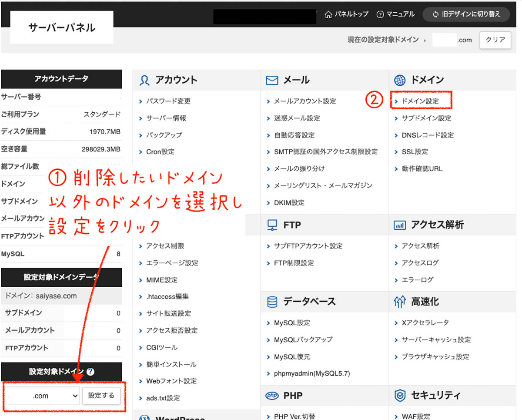522x420 pixels.
Task: Open サーバー情報
Action: click(166, 118)
